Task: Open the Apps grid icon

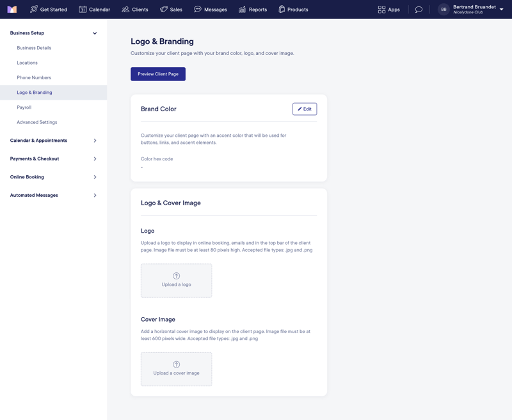Action: [x=381, y=9]
